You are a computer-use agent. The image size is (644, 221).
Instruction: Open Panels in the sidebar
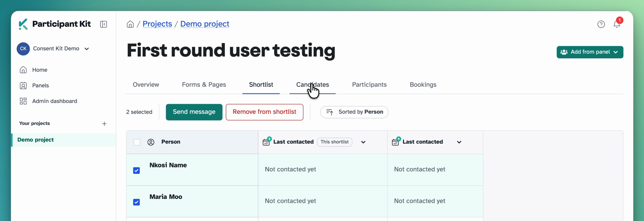point(41,85)
